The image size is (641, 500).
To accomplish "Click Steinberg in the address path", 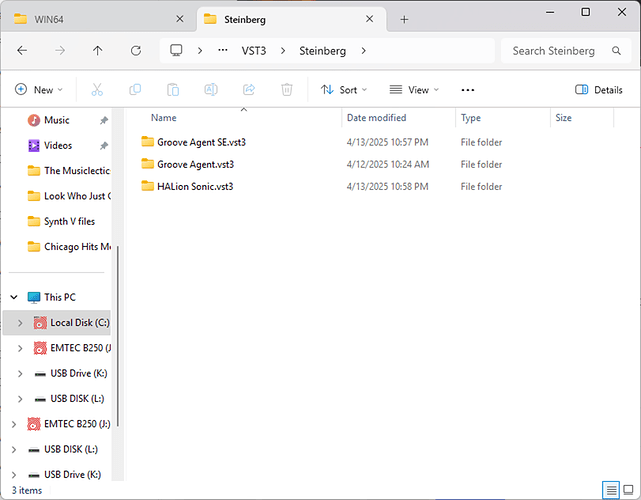I will click(323, 51).
